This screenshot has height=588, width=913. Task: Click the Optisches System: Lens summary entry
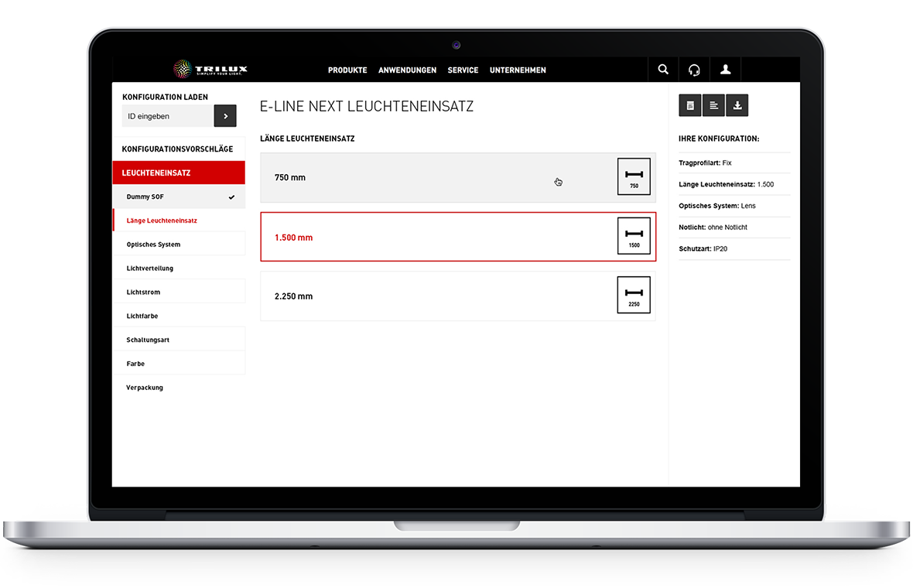click(x=716, y=206)
